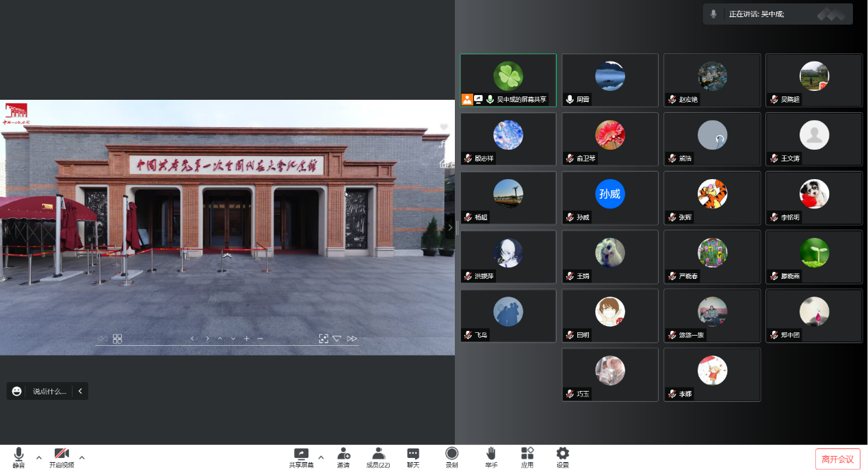The height and width of the screenshot is (473, 868).
Task: Zoom in panorama with plus control
Action: (247, 338)
